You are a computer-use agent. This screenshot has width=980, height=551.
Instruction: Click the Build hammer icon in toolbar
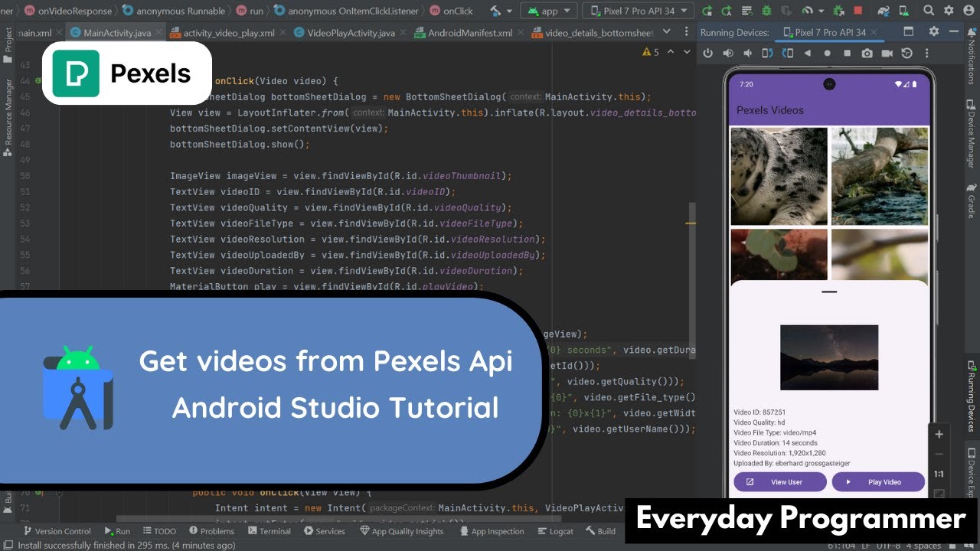click(x=495, y=11)
